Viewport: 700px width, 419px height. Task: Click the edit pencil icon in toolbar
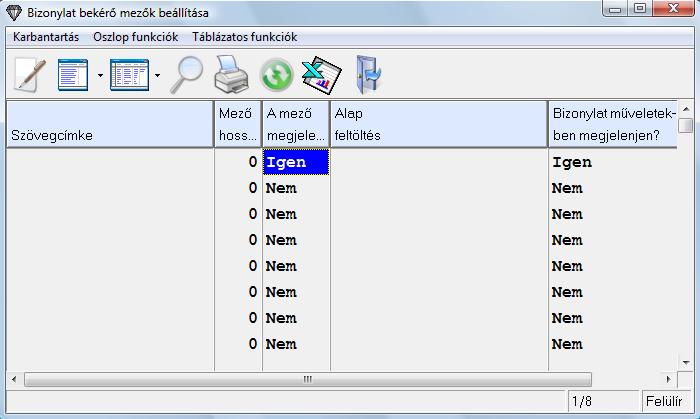click(29, 75)
